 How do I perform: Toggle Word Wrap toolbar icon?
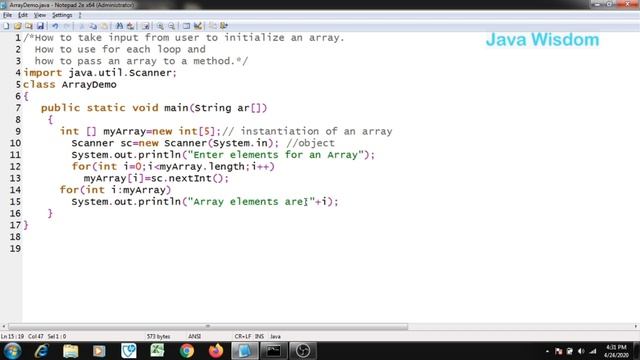point(146,26)
